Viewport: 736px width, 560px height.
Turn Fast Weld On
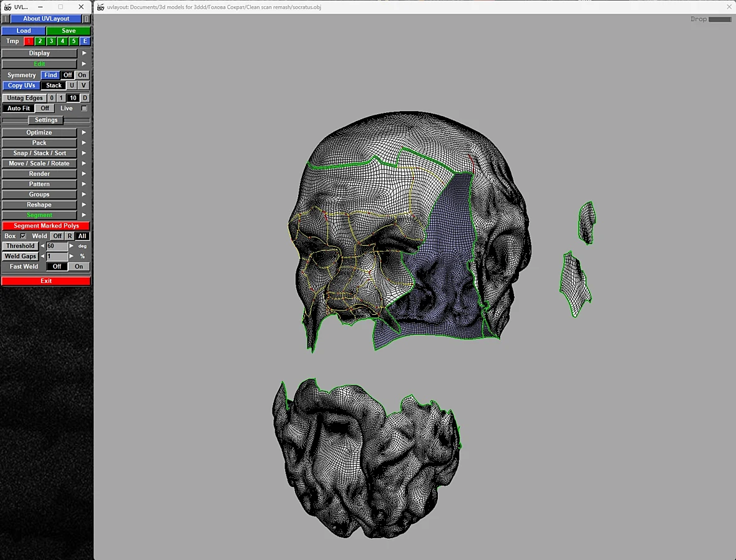79,267
